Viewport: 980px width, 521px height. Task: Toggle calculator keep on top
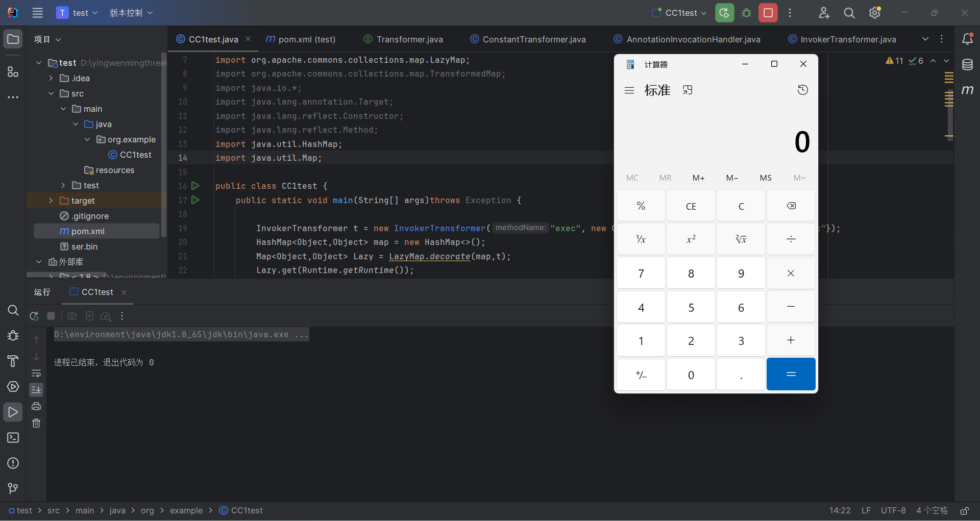tap(688, 90)
